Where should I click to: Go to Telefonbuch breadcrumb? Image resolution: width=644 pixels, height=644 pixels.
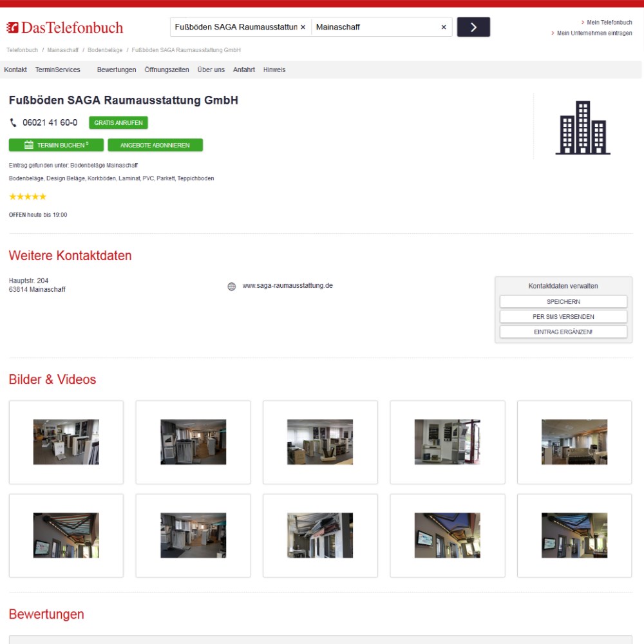pos(22,50)
